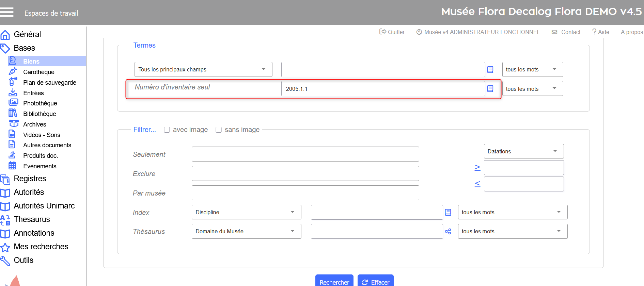
Task: Open the Thesaurus menu section
Action: pos(32,220)
